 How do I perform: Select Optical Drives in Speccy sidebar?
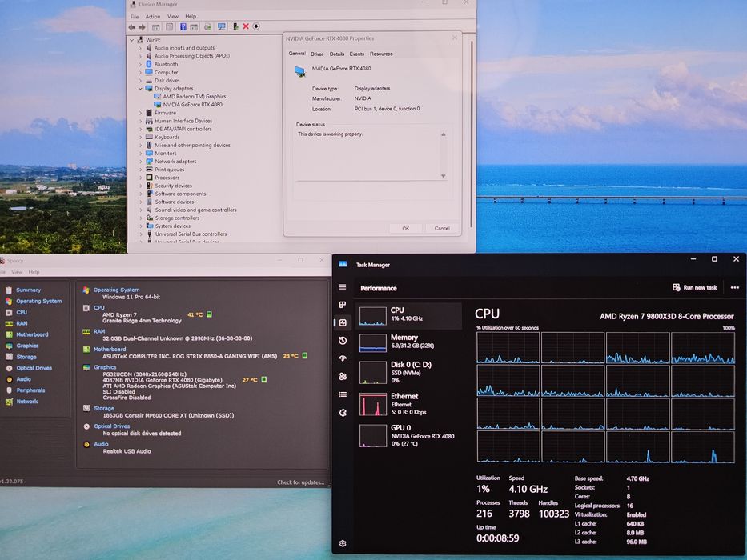(x=34, y=368)
